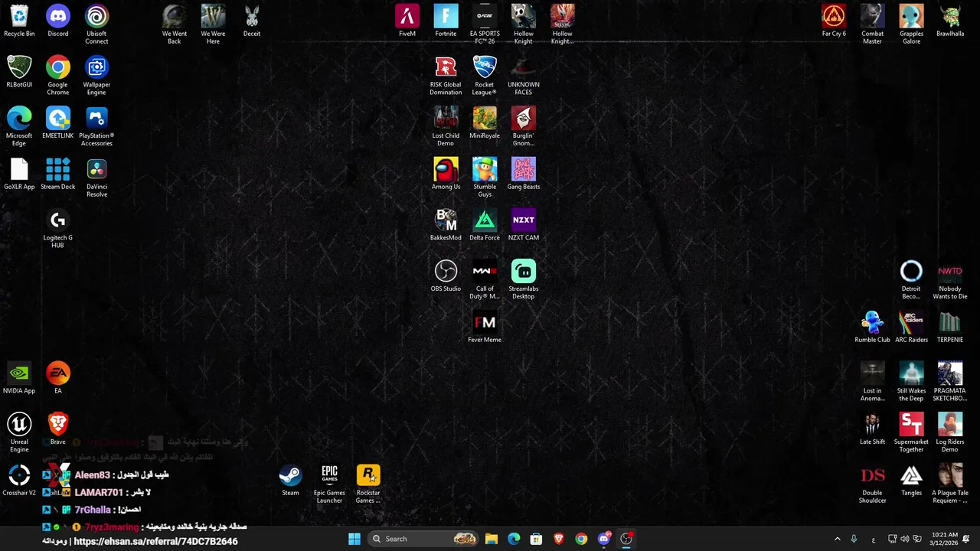The image size is (980, 551).
Task: Select Rockstar Games launcher icon
Action: click(x=368, y=484)
